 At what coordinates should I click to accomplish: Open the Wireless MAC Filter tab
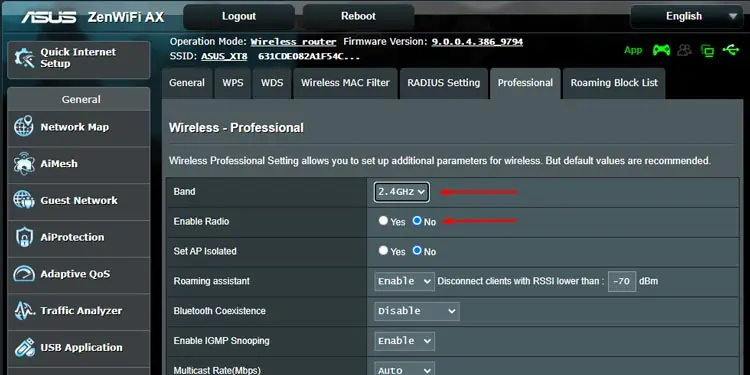pyautogui.click(x=345, y=83)
